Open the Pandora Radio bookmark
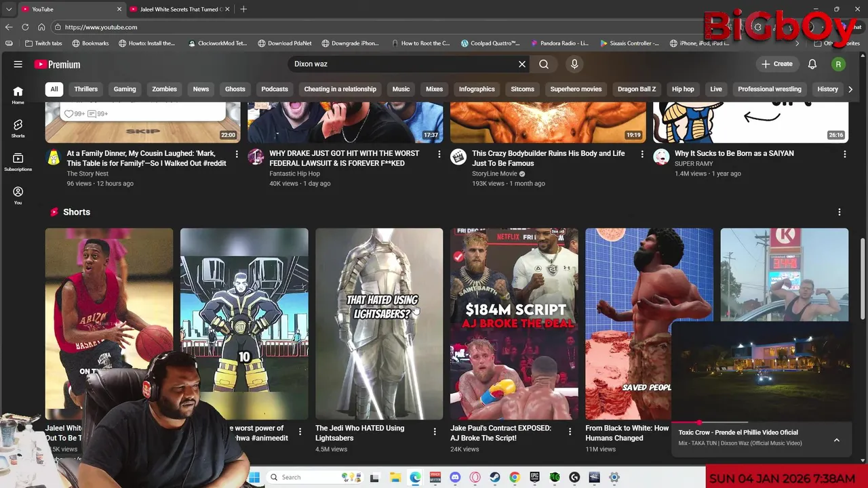868x488 pixels. 559,43
